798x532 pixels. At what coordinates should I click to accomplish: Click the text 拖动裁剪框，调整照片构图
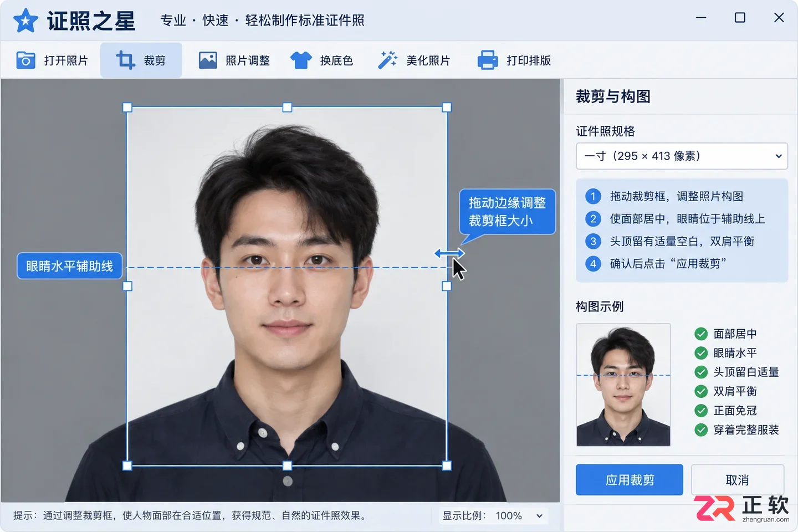coord(677,196)
